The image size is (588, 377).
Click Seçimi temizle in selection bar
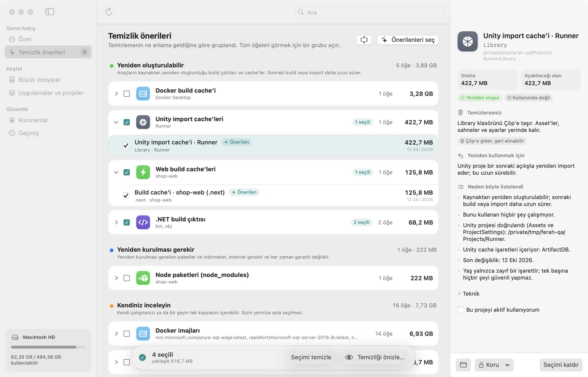point(311,357)
